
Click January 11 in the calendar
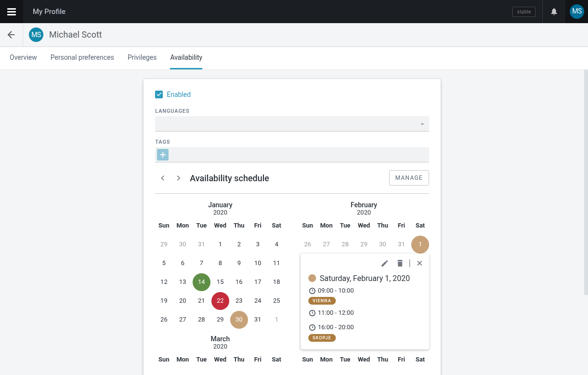tap(276, 263)
